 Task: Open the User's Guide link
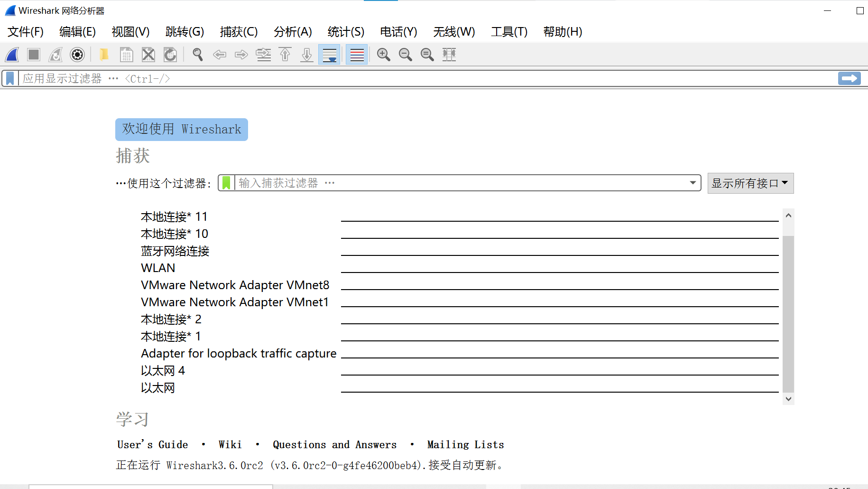pos(153,445)
